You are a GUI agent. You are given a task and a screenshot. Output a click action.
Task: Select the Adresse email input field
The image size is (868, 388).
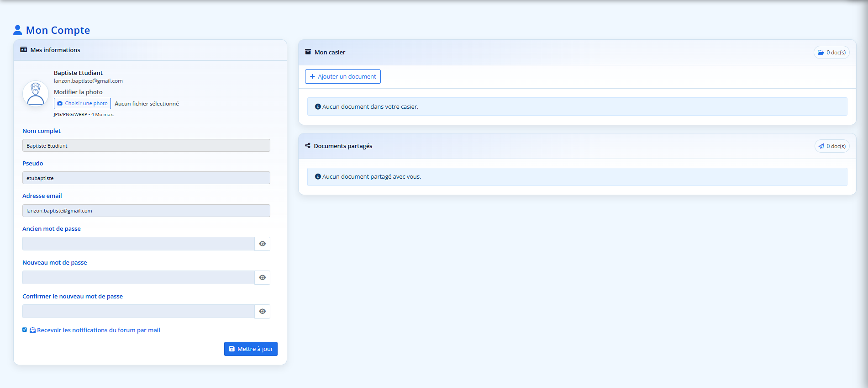click(146, 211)
